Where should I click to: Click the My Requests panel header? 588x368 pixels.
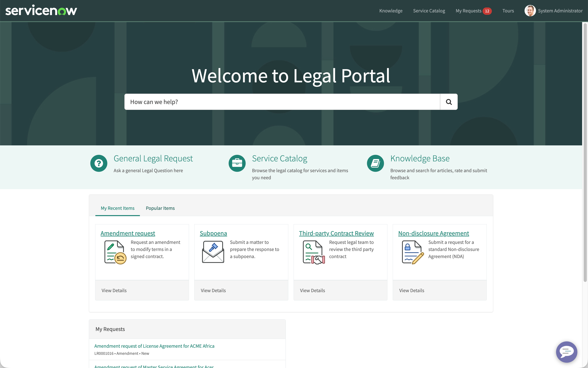click(x=187, y=329)
